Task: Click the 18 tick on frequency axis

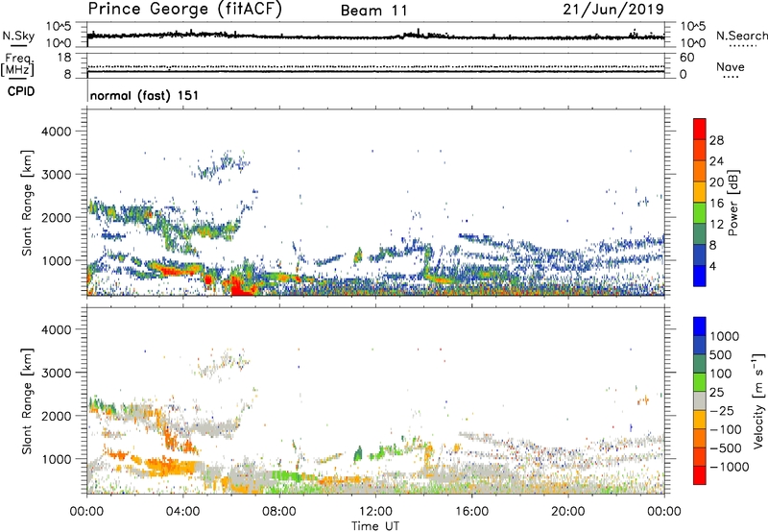Action: point(63,58)
